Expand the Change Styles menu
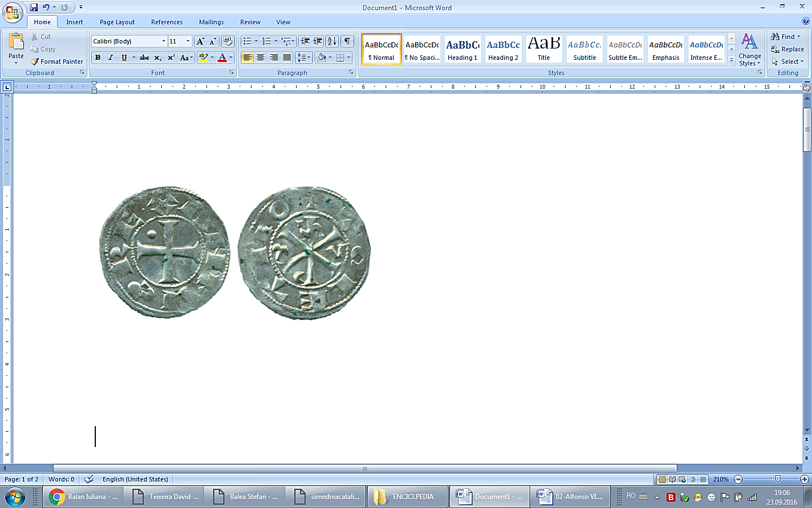812x508 pixels. pyautogui.click(x=749, y=50)
